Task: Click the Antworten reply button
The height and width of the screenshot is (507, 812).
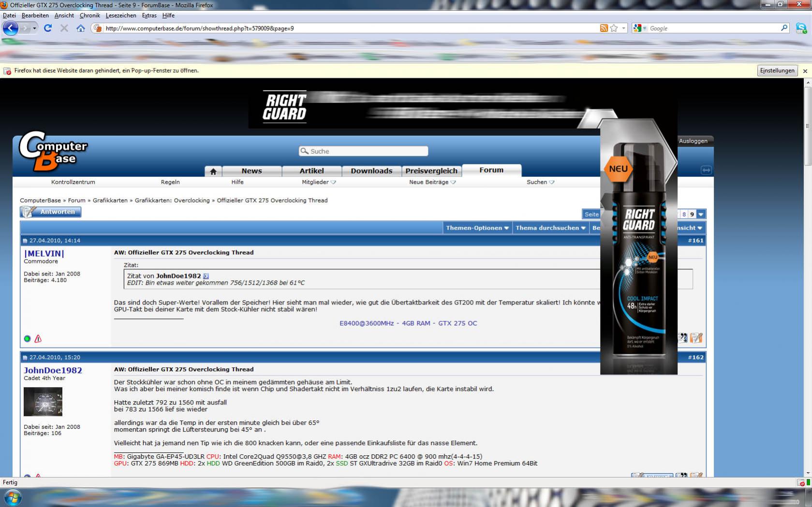Action: pyautogui.click(x=50, y=212)
